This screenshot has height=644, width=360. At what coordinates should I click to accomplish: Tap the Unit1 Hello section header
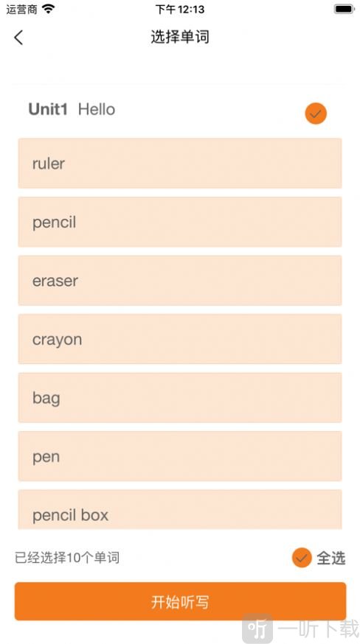tap(72, 109)
